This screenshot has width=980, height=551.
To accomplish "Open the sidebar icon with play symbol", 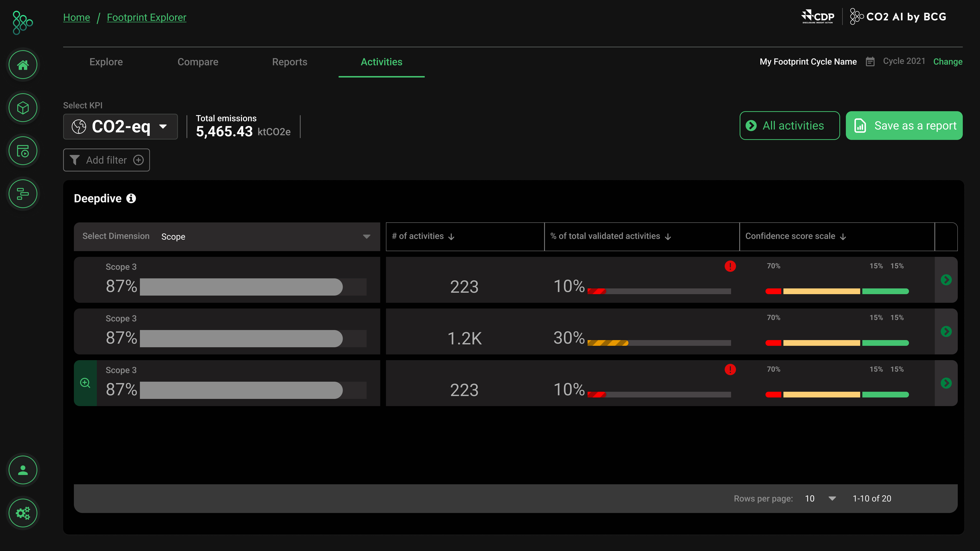I will coord(23,151).
